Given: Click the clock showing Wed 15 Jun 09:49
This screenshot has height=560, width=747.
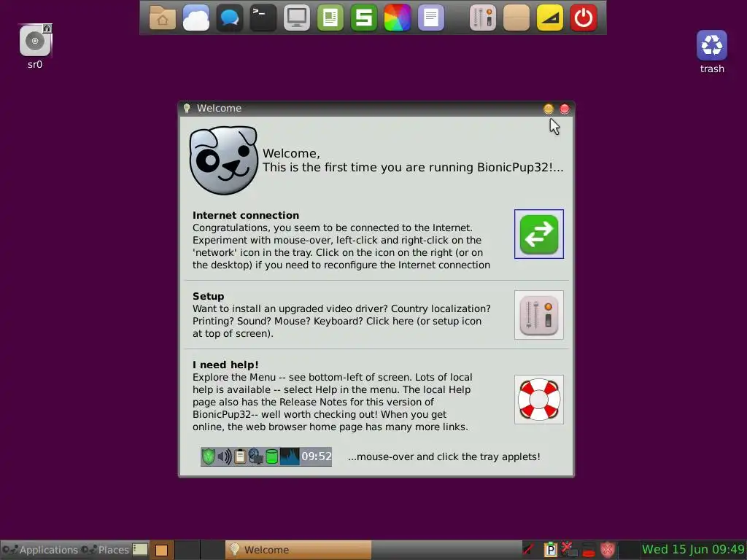Looking at the screenshot, I should 693,550.
